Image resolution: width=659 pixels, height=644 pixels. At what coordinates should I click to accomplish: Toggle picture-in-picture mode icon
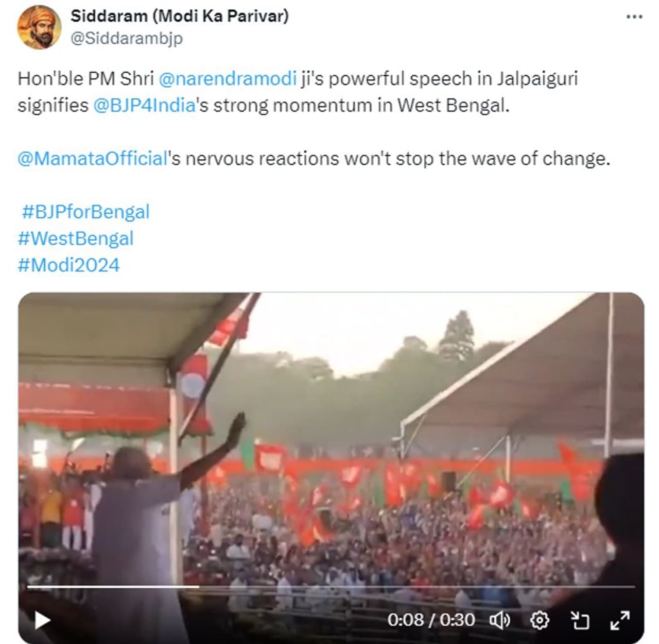tap(580, 620)
